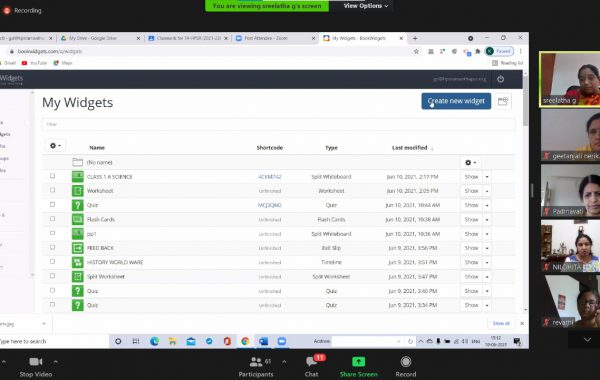Expand the arrow next to Show for Split Worksheet
Screen dimensions: 600x380
[x=487, y=277]
